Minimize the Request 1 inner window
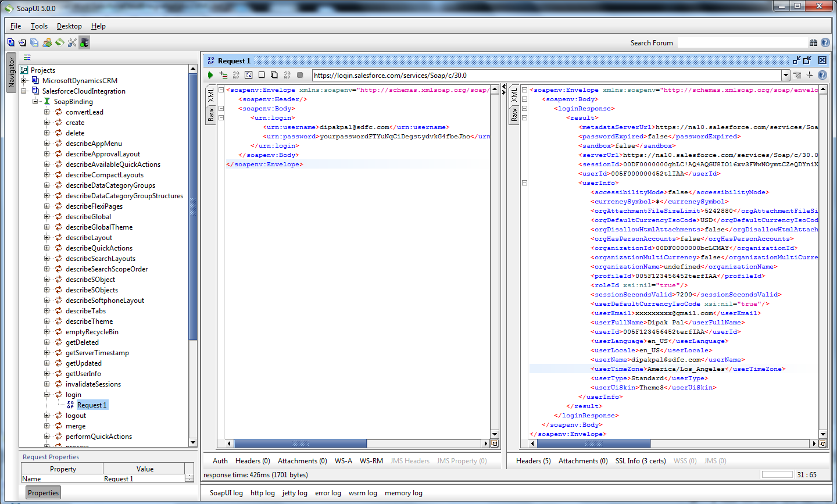The height and width of the screenshot is (504, 837). (796, 60)
